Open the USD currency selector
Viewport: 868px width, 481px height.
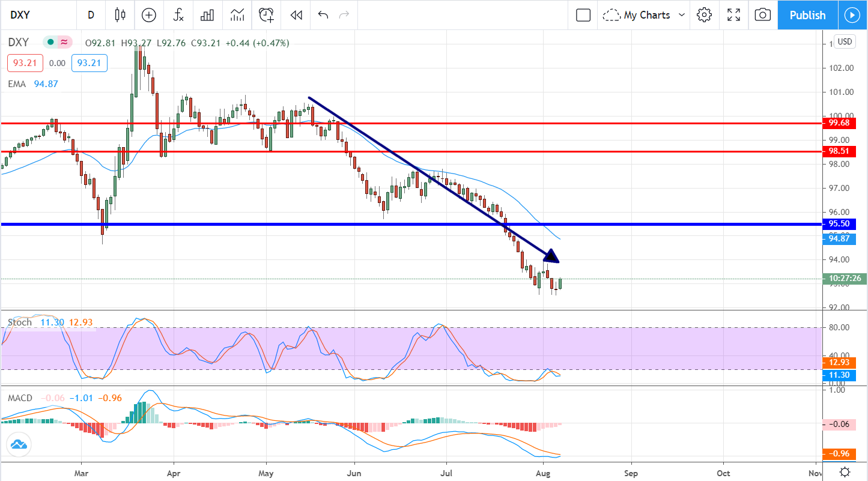pos(845,41)
